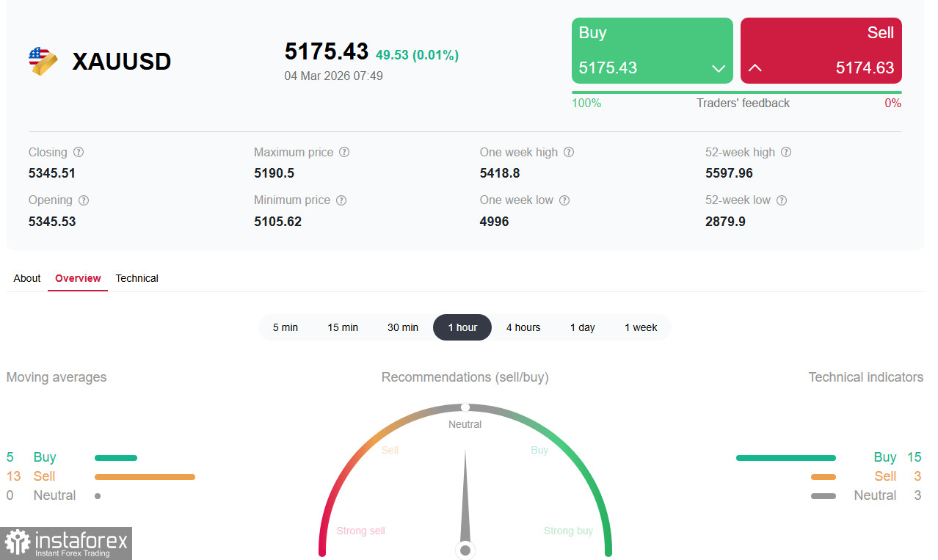Click the 100% buy feedback percentage
This screenshot has height=560, width=938.
(x=586, y=103)
